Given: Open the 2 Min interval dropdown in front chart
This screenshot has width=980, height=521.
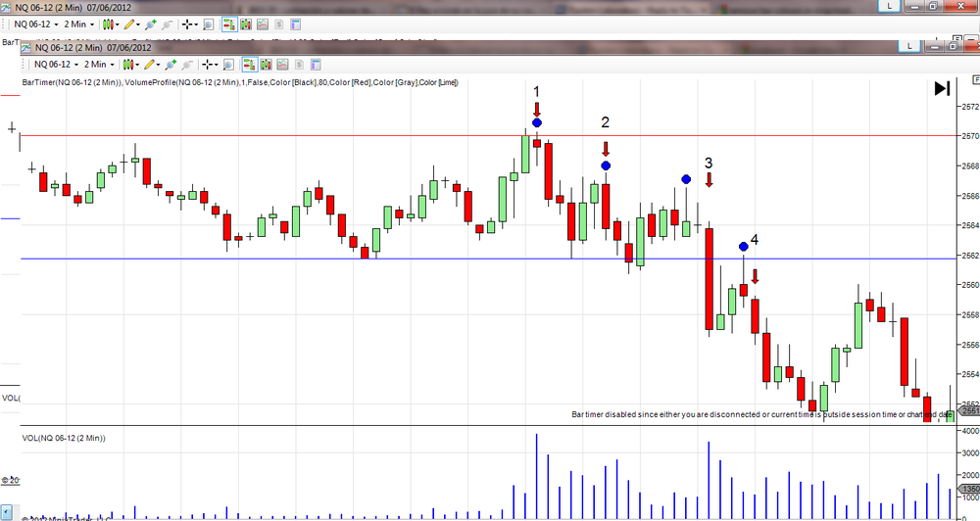Looking at the screenshot, I should (x=99, y=65).
